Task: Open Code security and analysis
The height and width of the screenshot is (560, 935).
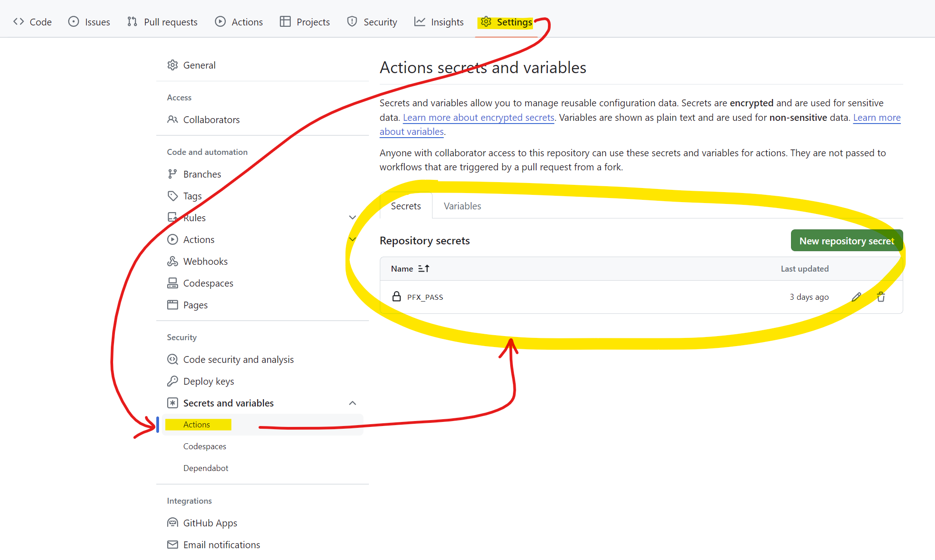Action: coord(238,360)
